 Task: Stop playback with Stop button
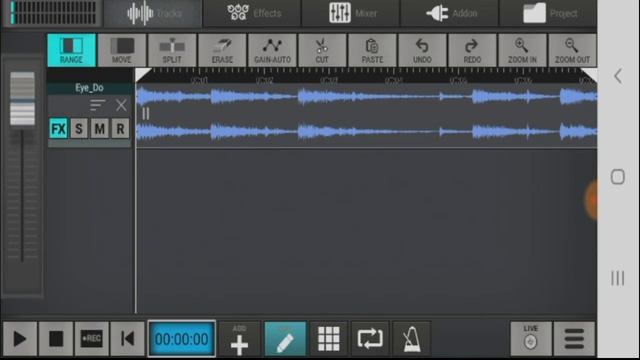[56, 339]
